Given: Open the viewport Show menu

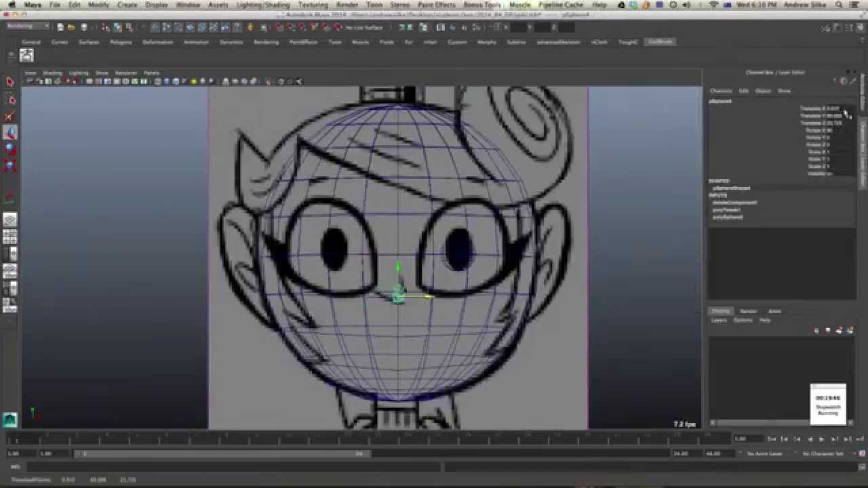Looking at the screenshot, I should [102, 73].
